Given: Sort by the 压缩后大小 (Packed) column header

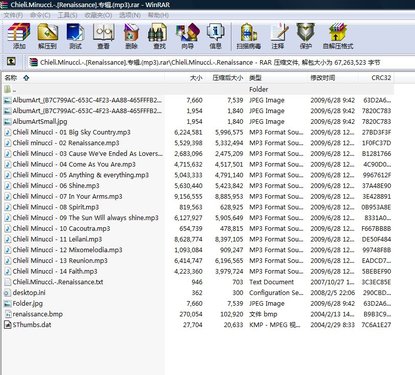Looking at the screenshot, I should [228, 78].
